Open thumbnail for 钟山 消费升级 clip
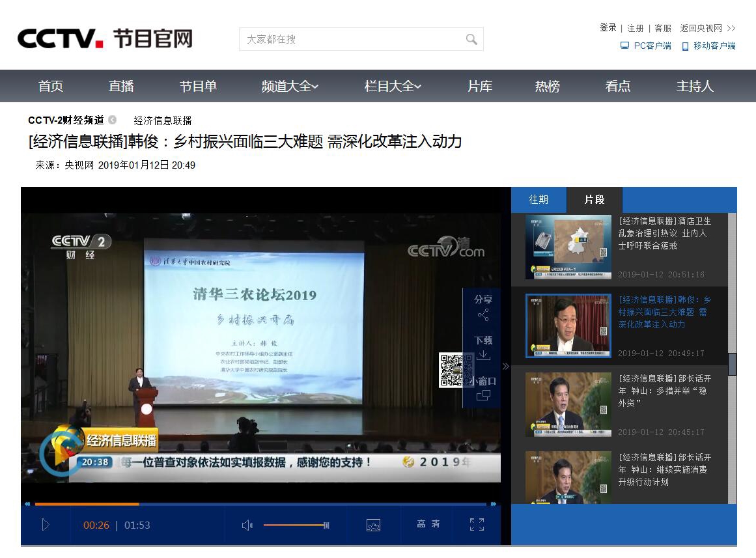This screenshot has width=756, height=558. tap(568, 477)
